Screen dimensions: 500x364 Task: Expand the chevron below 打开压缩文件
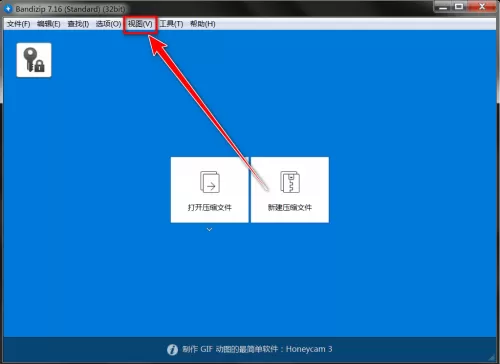209,229
